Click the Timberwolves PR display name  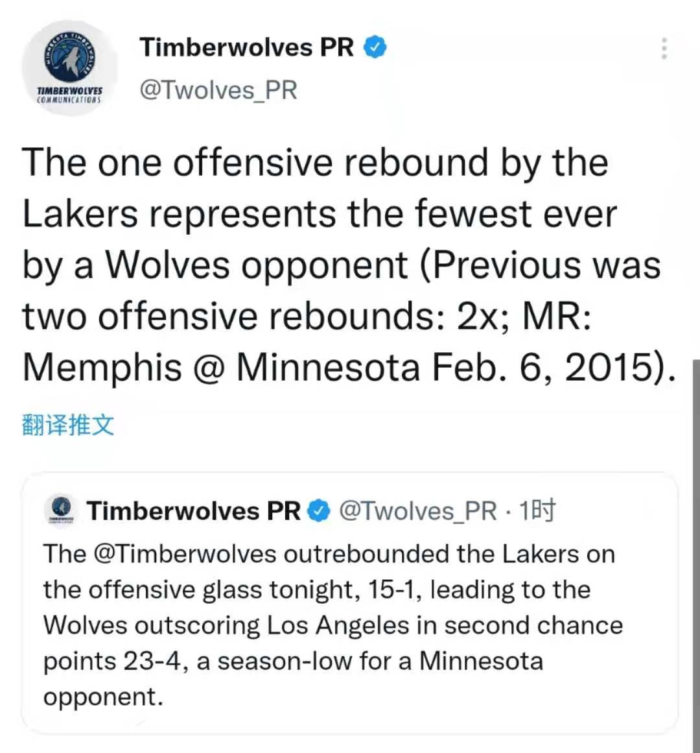click(x=246, y=47)
